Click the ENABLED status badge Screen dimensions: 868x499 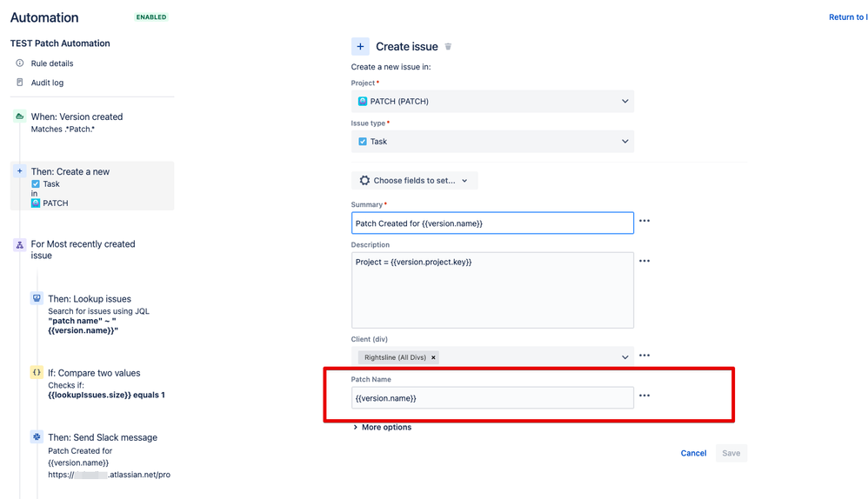[x=151, y=17]
